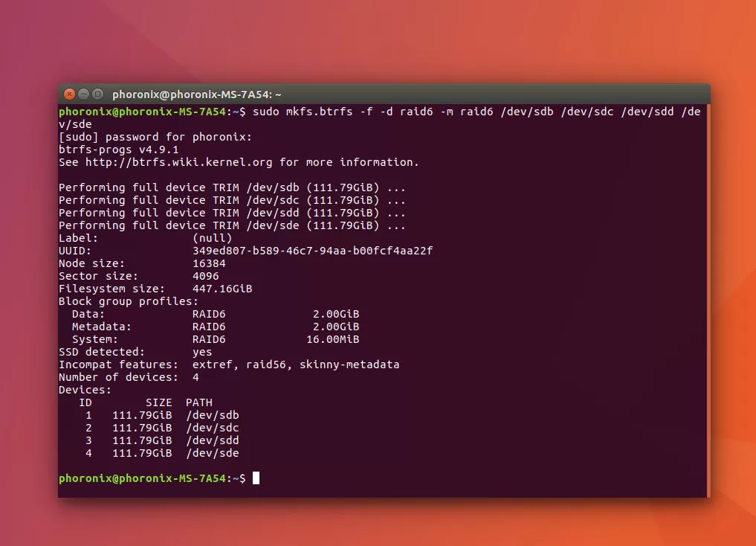
Task: Click /dev/sdb in the devices table
Action: tap(212, 415)
